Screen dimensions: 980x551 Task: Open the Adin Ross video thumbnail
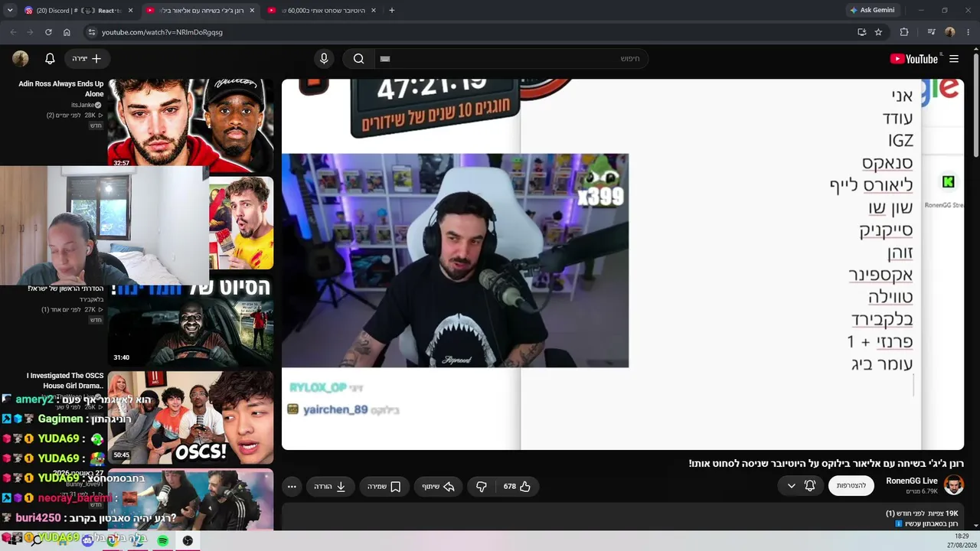(x=191, y=123)
